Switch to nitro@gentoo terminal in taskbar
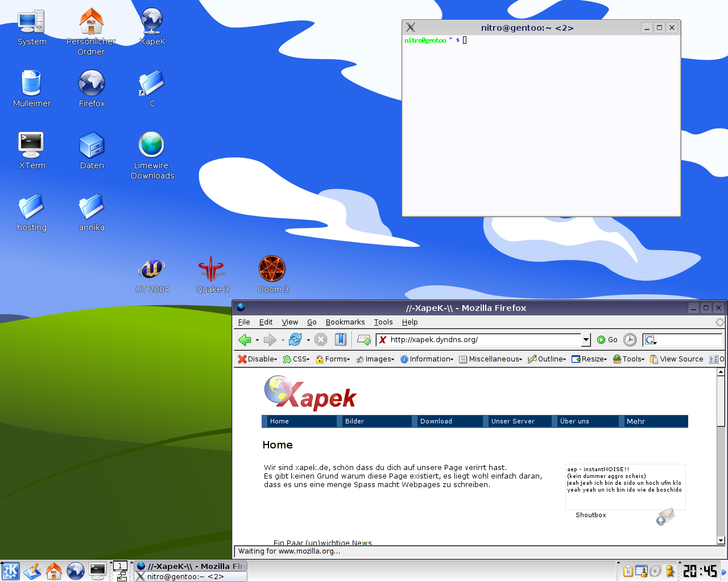This screenshot has width=728, height=582. (191, 576)
